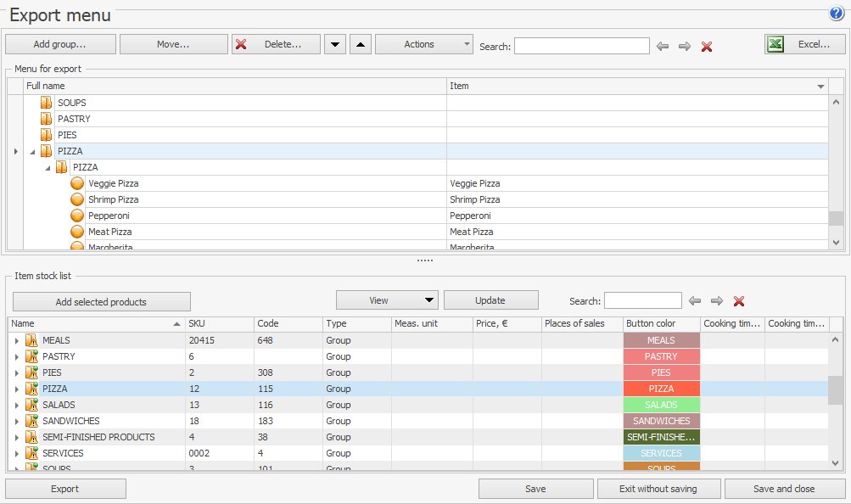
Task: Click the move down arrow button
Action: click(x=335, y=45)
